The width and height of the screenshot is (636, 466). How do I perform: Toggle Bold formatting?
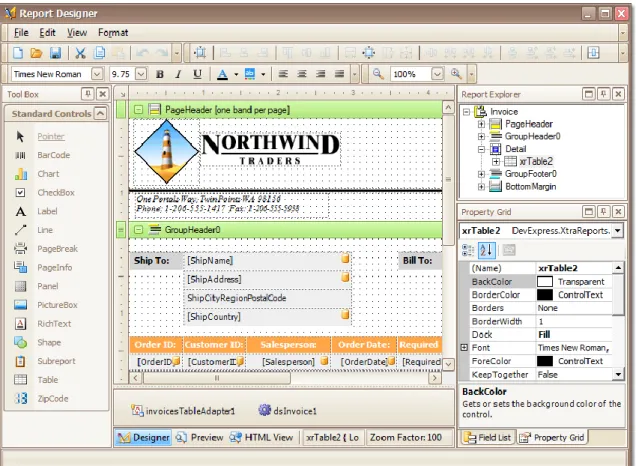[x=160, y=74]
